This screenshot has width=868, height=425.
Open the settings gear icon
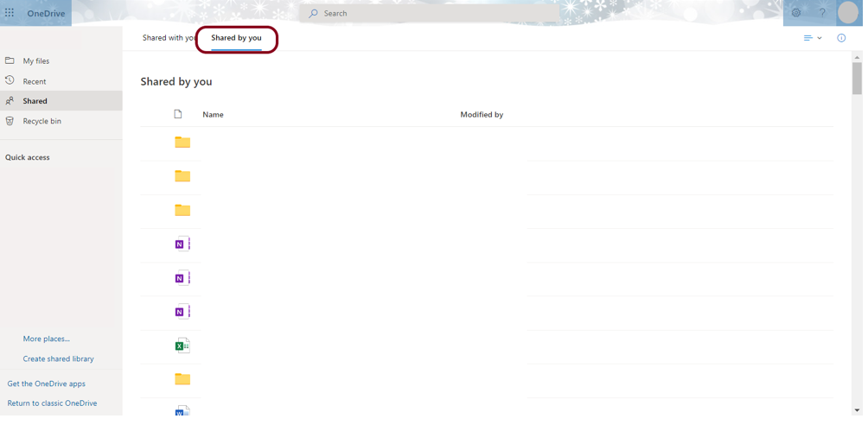click(801, 13)
